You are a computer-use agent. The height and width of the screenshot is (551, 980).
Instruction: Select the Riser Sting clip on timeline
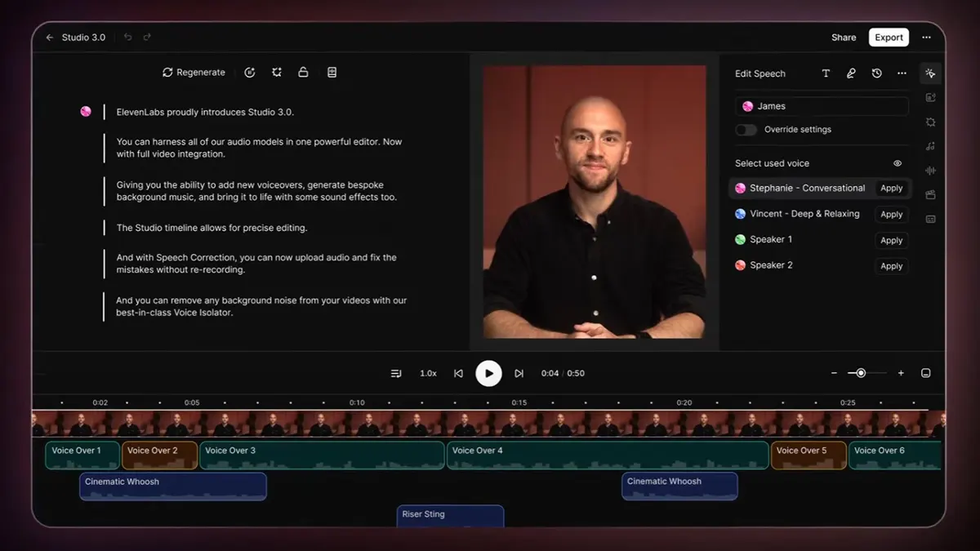(450, 515)
